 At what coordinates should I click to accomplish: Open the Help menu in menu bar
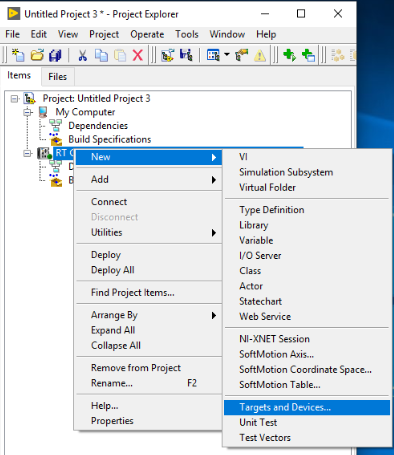(x=266, y=34)
